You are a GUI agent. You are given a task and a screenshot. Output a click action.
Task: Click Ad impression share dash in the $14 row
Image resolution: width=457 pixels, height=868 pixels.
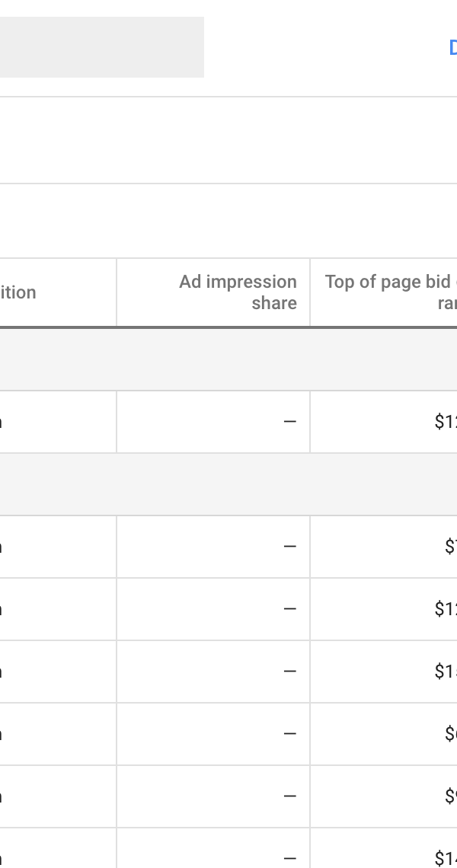pos(289,859)
